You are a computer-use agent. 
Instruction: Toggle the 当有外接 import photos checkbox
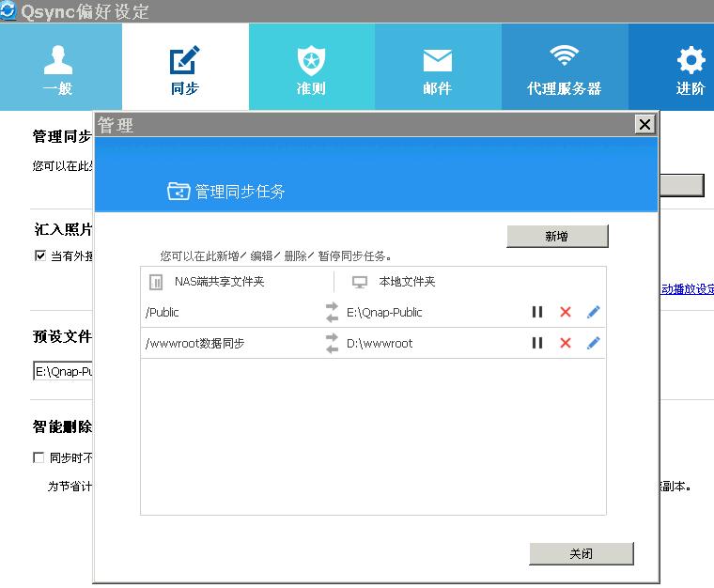tap(39, 255)
